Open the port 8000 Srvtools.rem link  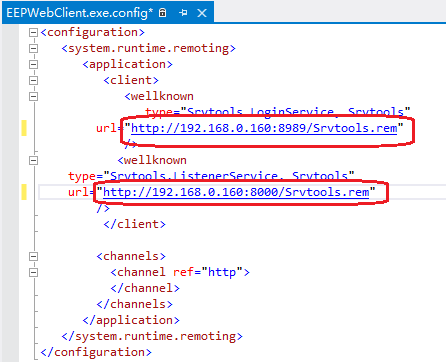point(236,192)
